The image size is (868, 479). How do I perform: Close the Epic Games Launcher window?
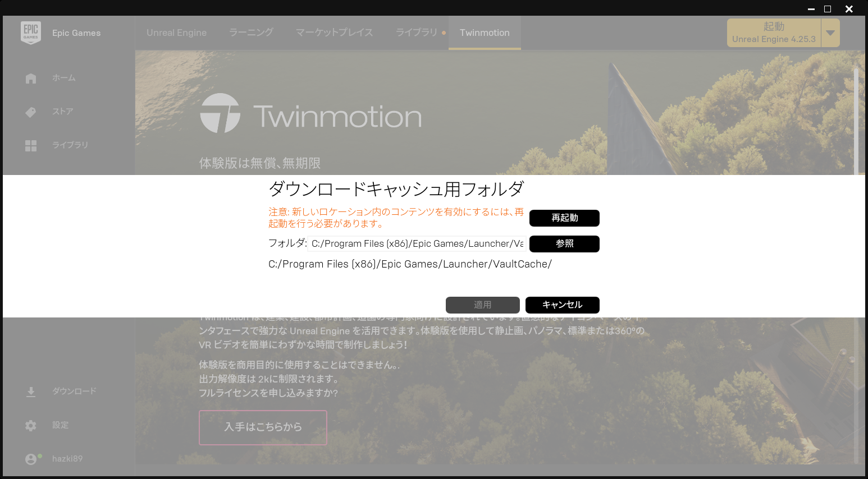pos(849,9)
